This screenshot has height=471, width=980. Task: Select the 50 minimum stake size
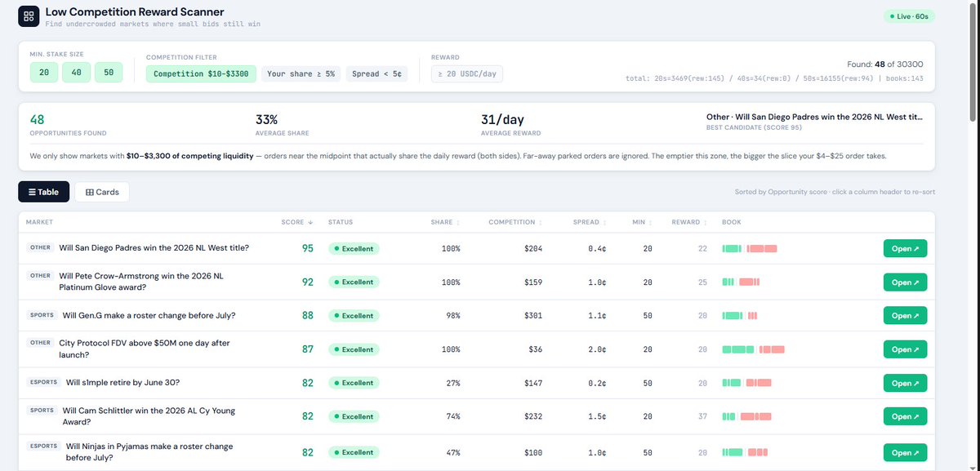[108, 73]
